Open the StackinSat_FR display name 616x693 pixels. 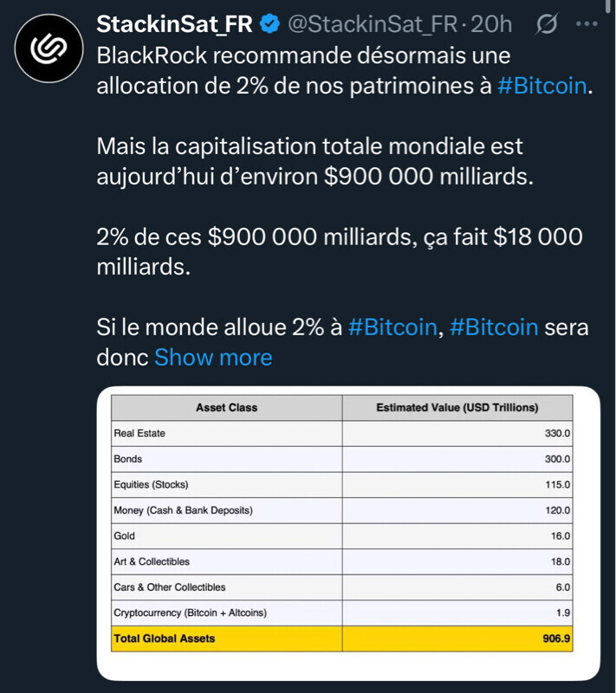174,24
